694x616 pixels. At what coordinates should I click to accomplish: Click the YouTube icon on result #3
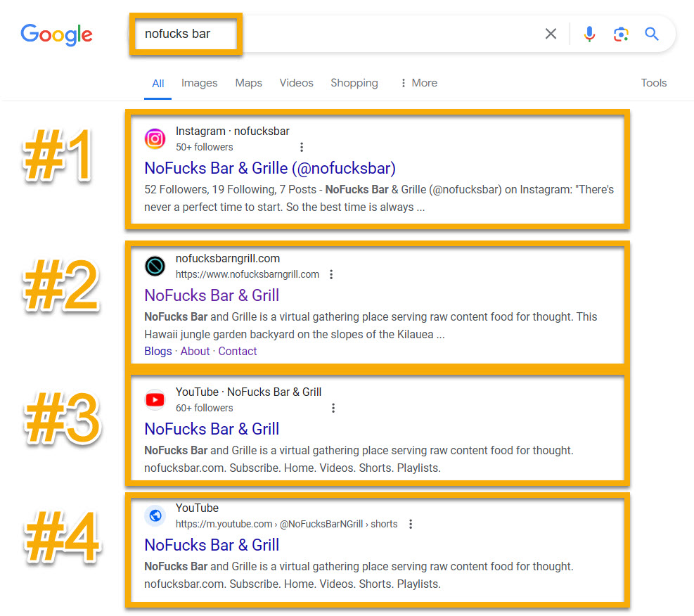click(155, 399)
